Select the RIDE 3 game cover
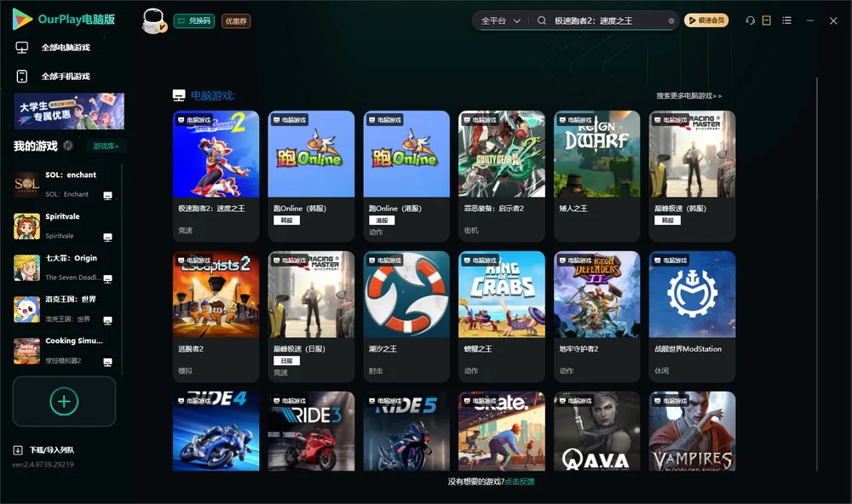The width and height of the screenshot is (852, 504). [x=311, y=432]
